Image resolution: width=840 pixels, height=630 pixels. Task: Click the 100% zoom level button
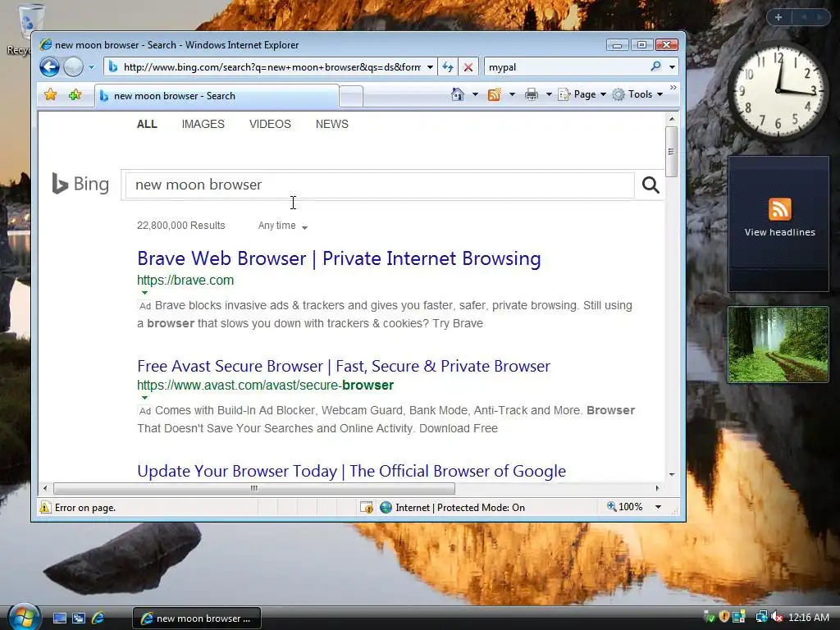pos(624,507)
